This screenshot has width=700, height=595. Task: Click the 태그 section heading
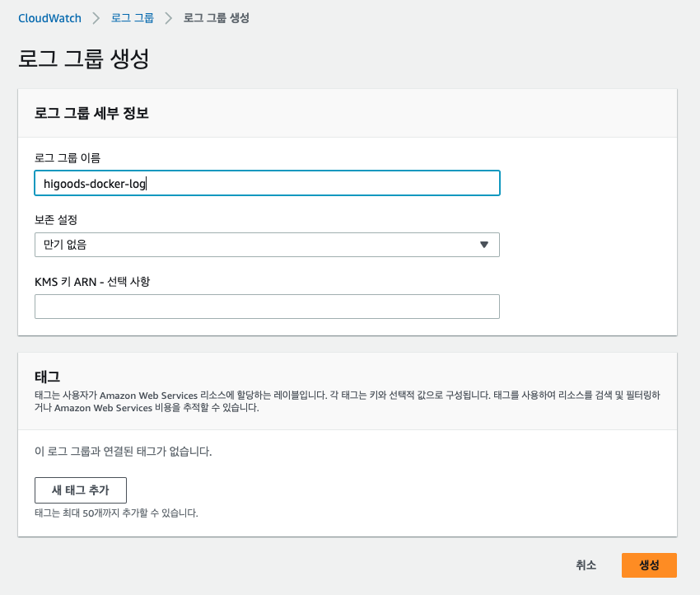(x=47, y=377)
